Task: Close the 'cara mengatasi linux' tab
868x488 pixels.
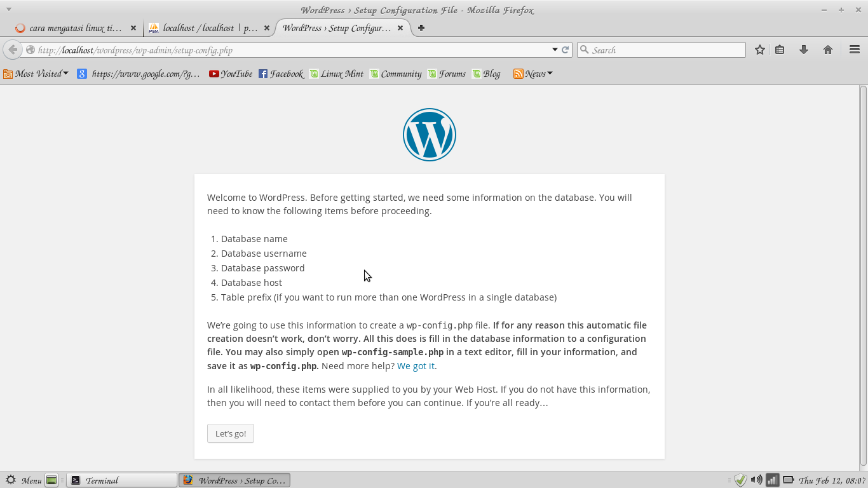Action: 133,28
